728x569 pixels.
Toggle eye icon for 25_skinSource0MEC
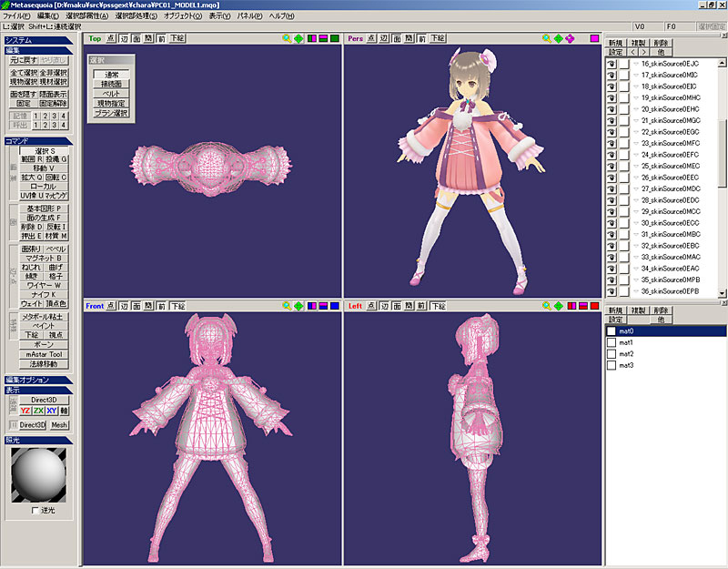612,167
